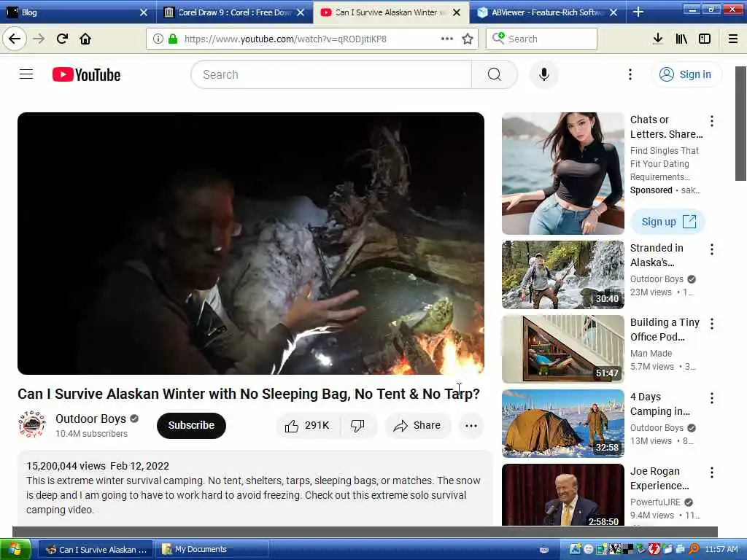
Task: Click the Windows Start button
Action: click(x=15, y=549)
